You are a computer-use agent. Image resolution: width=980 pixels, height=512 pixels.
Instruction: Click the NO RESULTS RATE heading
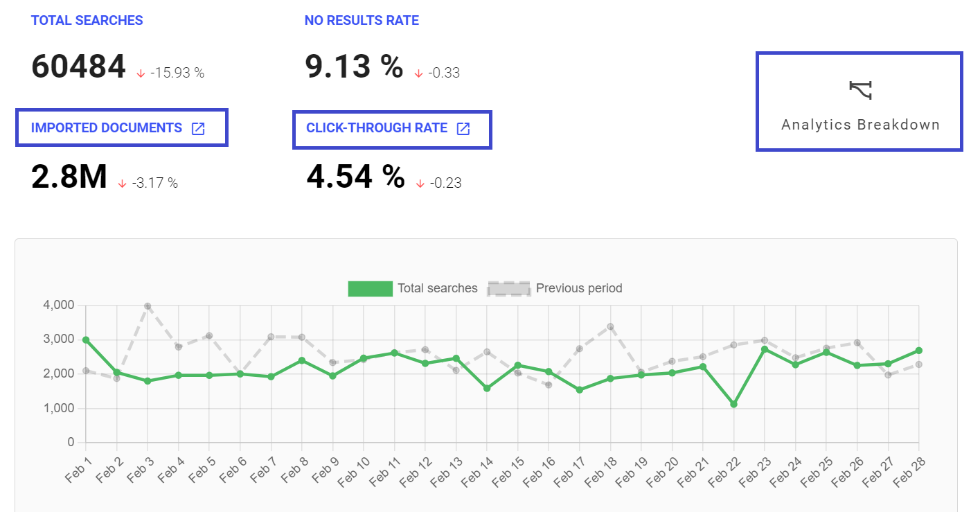tap(362, 21)
